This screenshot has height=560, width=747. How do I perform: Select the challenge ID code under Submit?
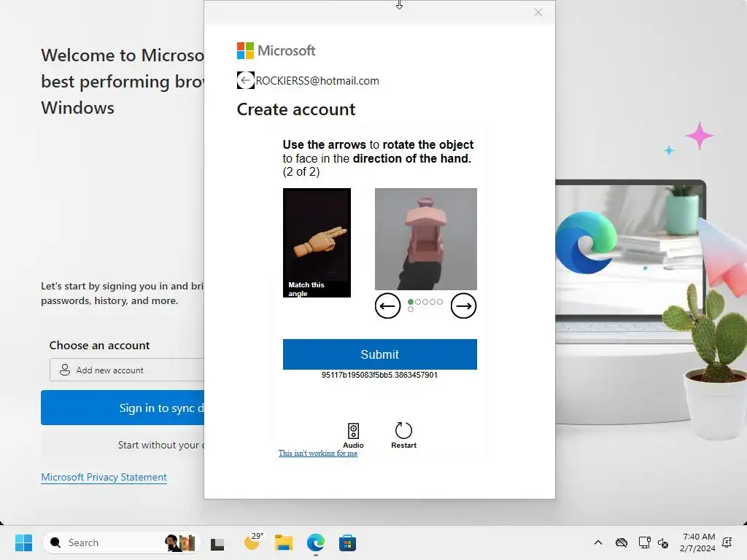pos(379,375)
